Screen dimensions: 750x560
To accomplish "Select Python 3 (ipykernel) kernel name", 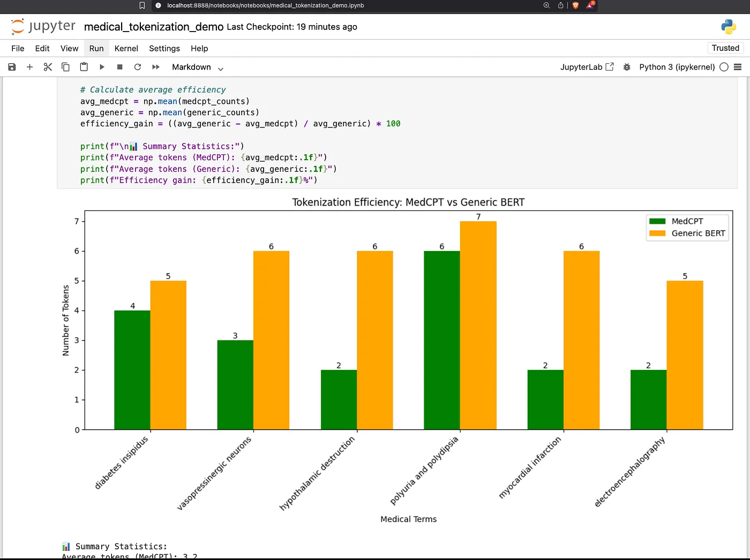I will point(677,67).
